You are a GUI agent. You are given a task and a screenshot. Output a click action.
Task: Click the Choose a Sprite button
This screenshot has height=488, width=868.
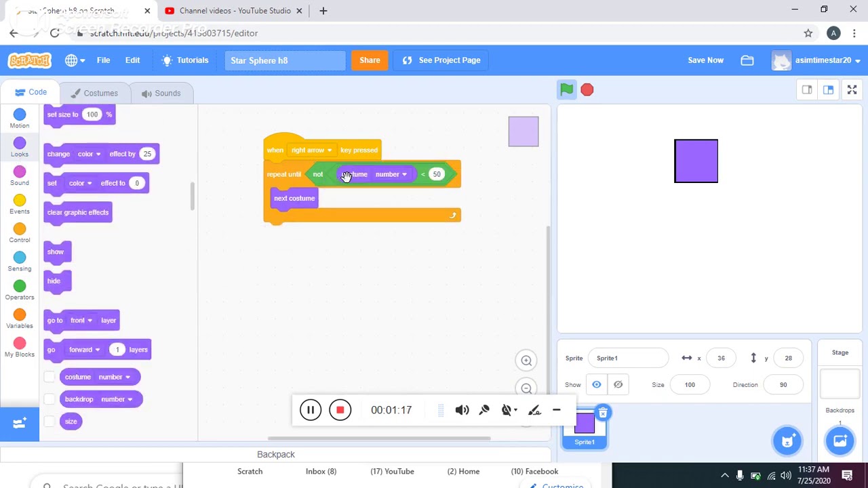787,441
